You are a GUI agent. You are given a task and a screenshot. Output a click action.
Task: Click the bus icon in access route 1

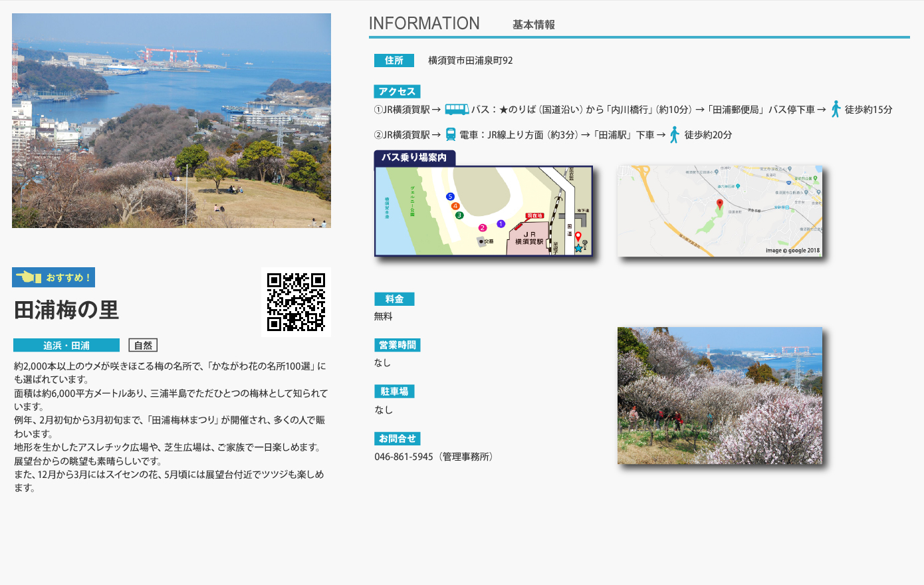tap(457, 109)
